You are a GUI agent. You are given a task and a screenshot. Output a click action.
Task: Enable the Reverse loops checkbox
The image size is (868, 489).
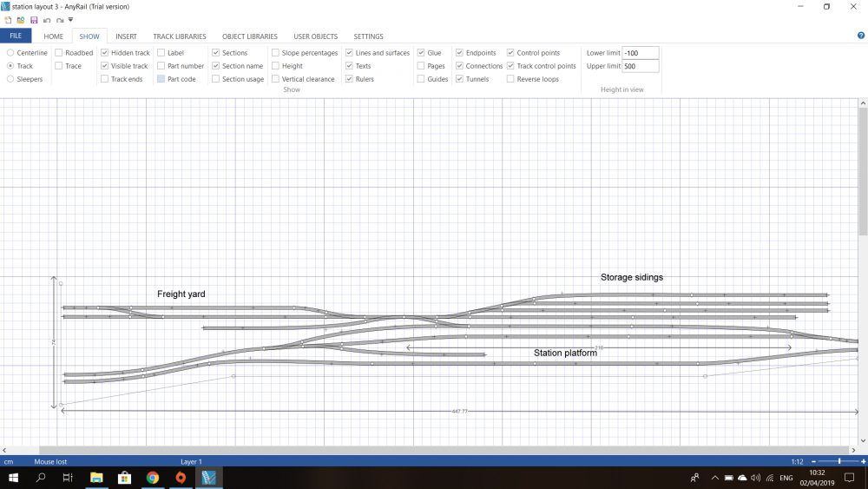510,79
